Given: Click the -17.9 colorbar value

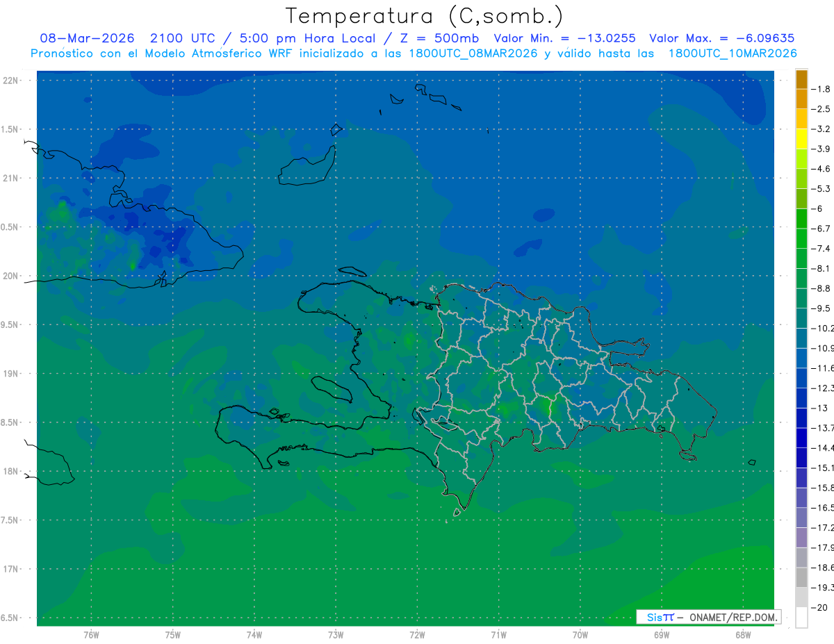Looking at the screenshot, I should click(x=822, y=547).
